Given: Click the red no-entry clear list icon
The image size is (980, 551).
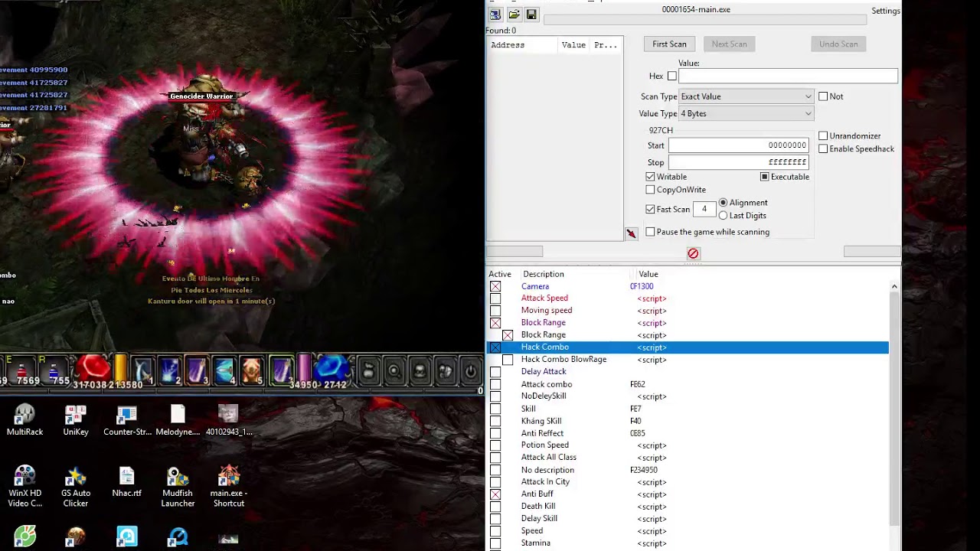Looking at the screenshot, I should point(693,253).
